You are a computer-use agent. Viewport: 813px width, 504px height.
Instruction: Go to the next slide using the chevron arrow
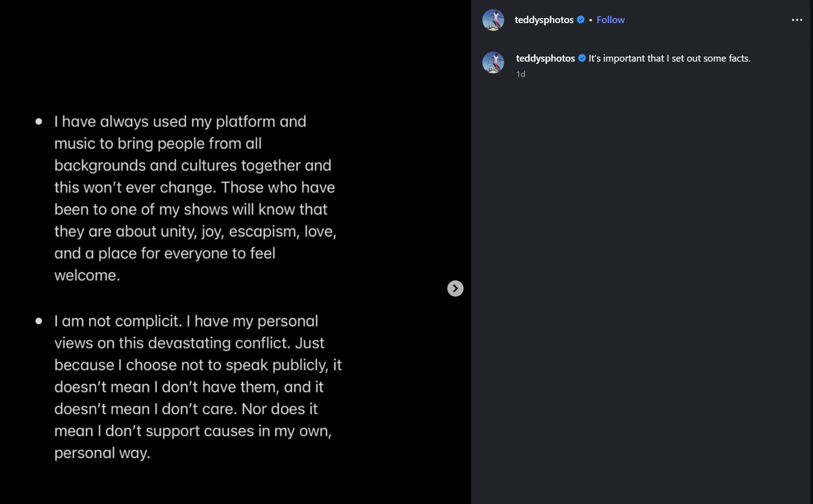[x=455, y=288]
